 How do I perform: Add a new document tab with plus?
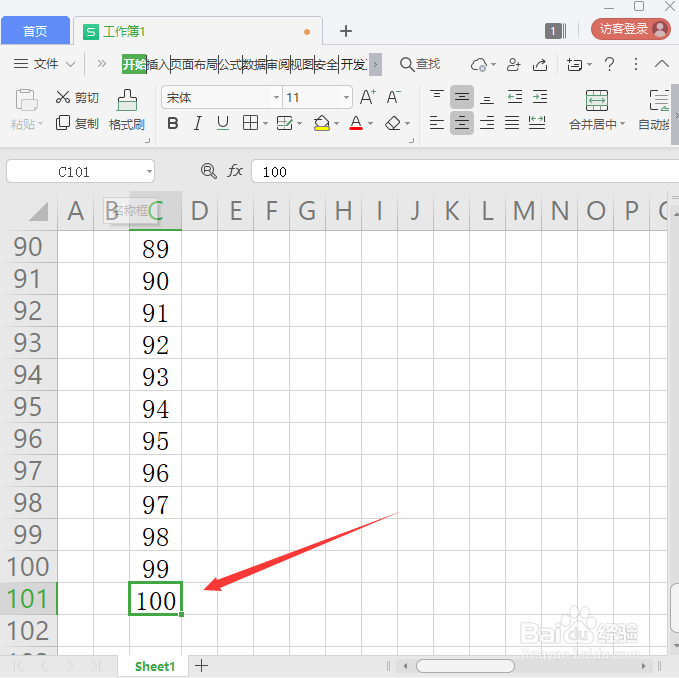point(346,31)
